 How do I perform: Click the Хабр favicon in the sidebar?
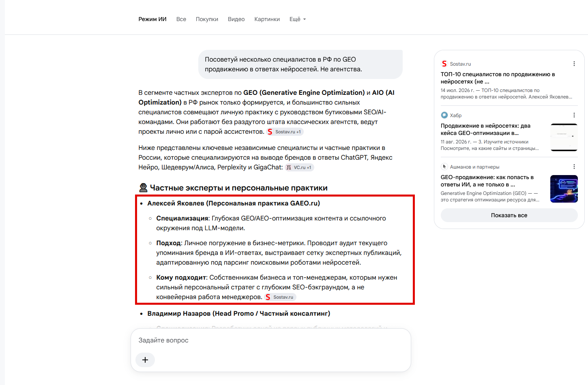[x=444, y=115]
